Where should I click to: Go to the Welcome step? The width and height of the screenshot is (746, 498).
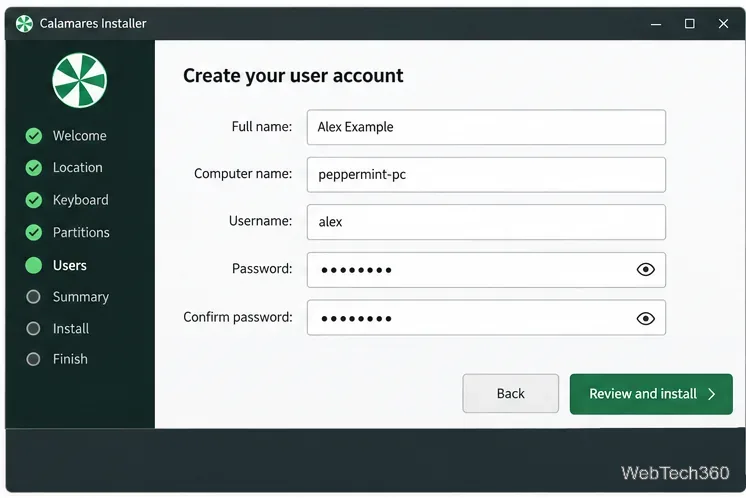pyautogui.click(x=79, y=136)
